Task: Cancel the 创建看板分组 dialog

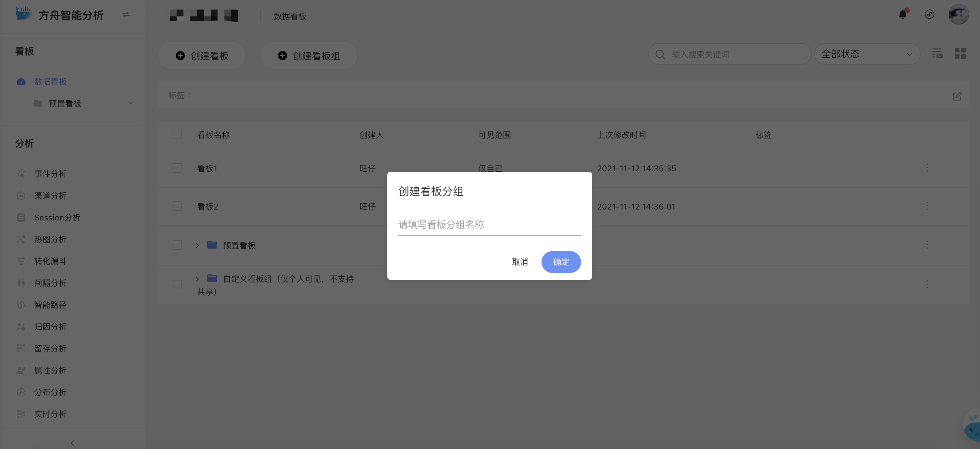Action: 520,262
